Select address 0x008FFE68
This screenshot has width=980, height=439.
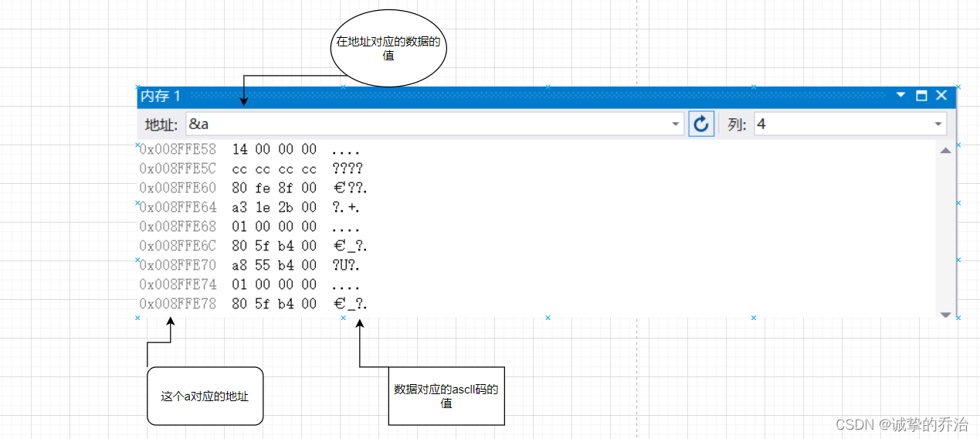click(178, 226)
